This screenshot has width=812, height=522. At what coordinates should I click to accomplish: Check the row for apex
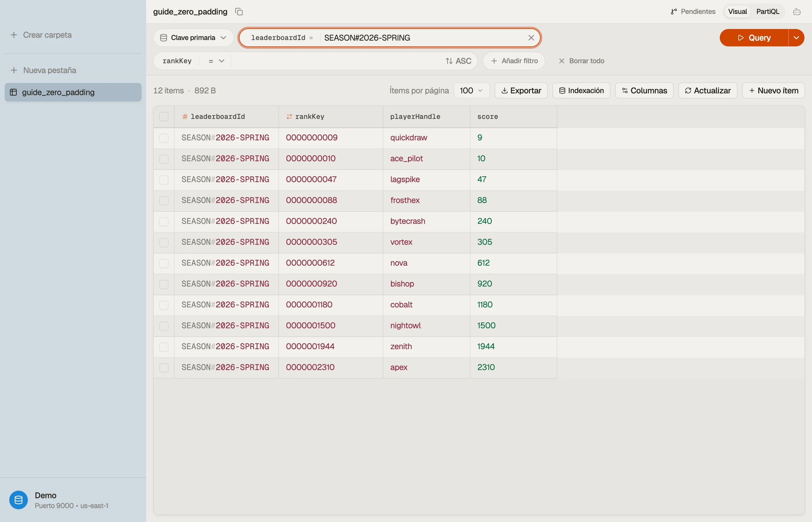pos(164,368)
